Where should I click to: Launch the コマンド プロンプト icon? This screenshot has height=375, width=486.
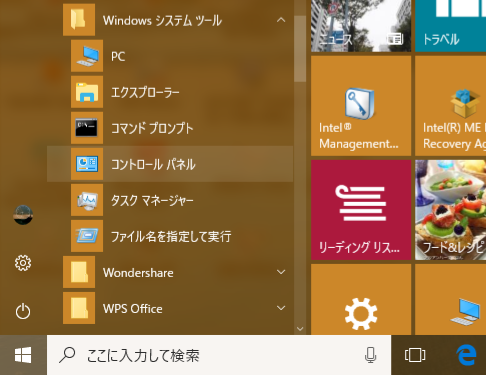(x=87, y=128)
